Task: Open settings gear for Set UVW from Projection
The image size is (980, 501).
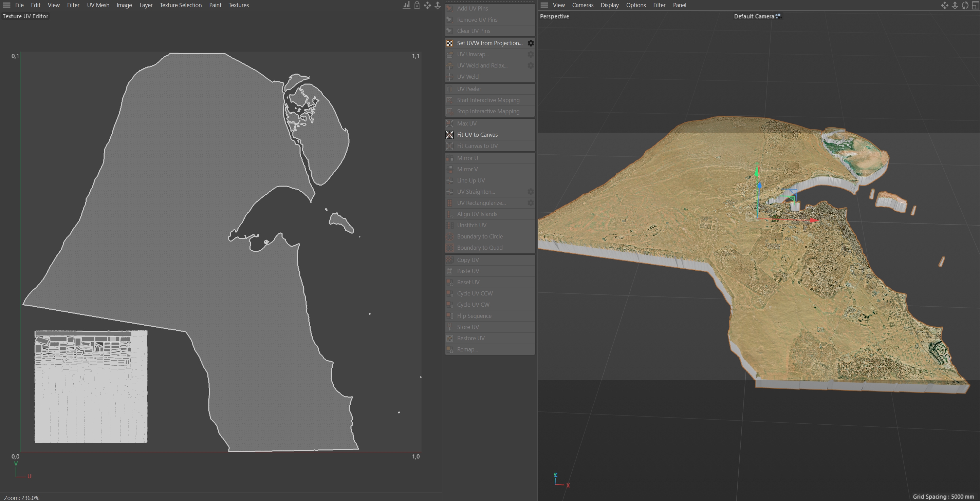Action: coord(530,43)
